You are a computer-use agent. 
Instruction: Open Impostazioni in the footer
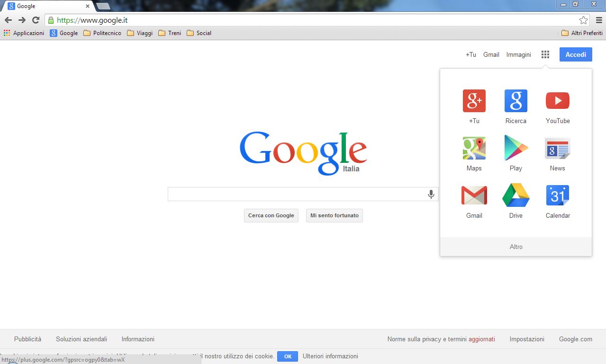coord(527,339)
